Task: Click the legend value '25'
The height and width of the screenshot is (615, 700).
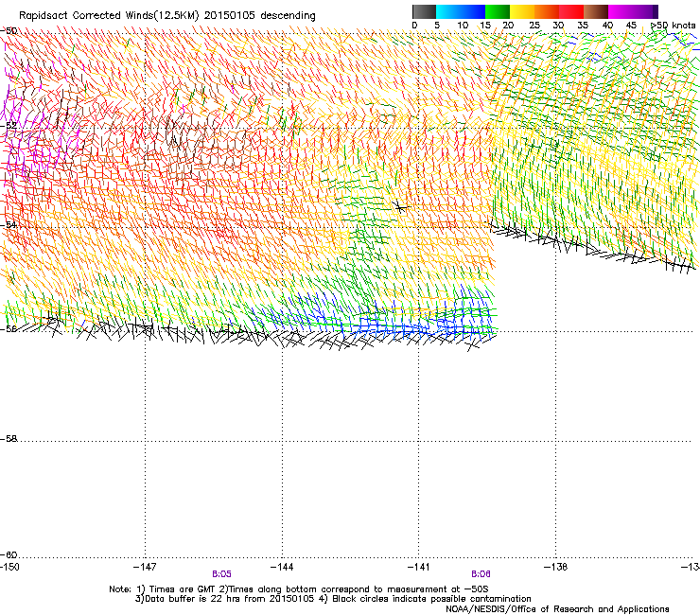Action: (534, 26)
